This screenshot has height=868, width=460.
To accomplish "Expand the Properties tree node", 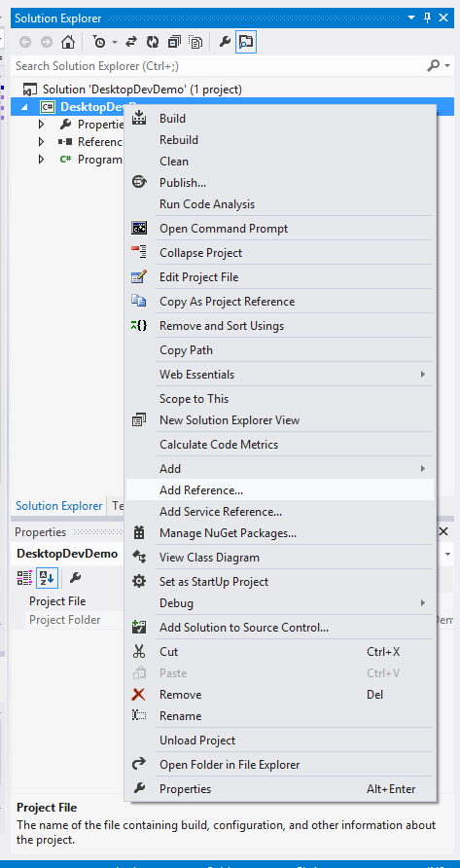I will 41,124.
